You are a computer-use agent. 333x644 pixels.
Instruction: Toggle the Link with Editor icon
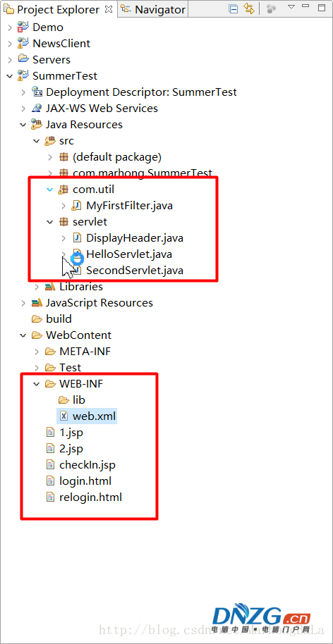(249, 8)
